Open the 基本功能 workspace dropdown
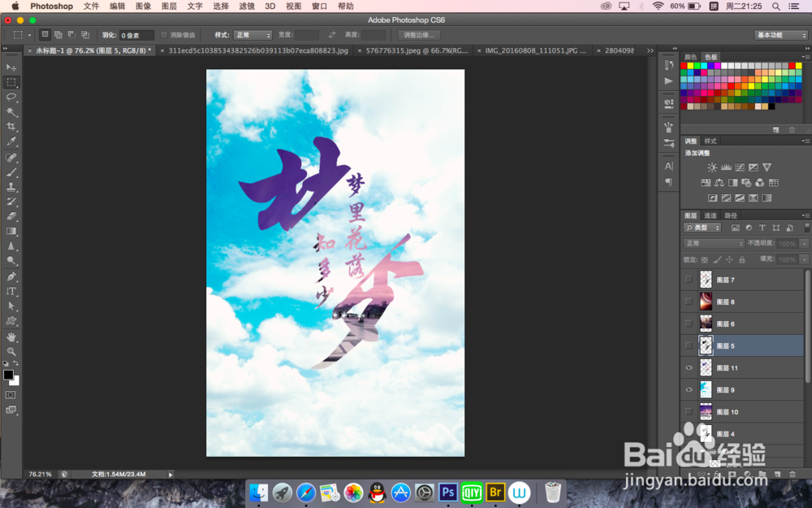 781,35
